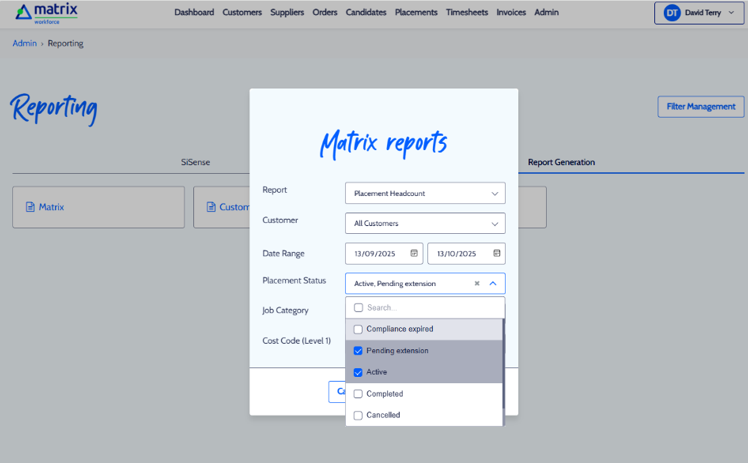This screenshot has height=463, width=748.
Task: Go to Timesheets in navigation bar
Action: pyautogui.click(x=467, y=13)
